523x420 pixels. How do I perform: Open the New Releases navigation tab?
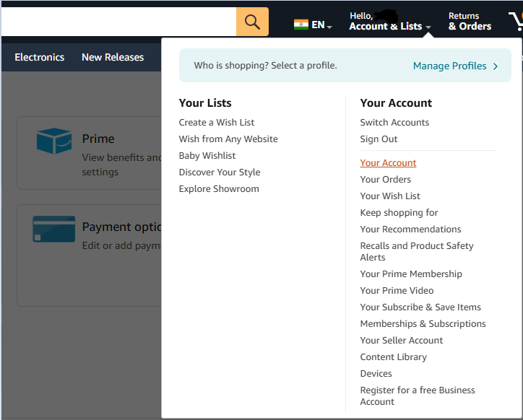[113, 57]
